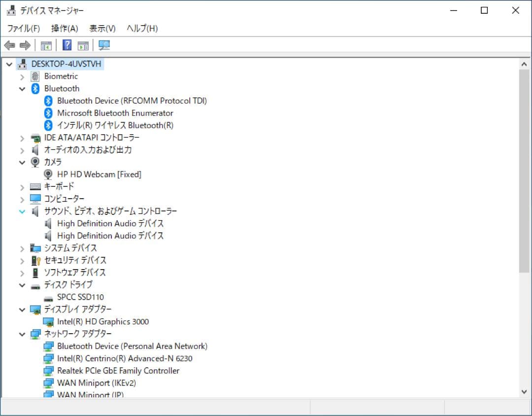The image size is (532, 416).
Task: Select Intel(R) HD Graphics 3000 text
Action: click(x=103, y=321)
